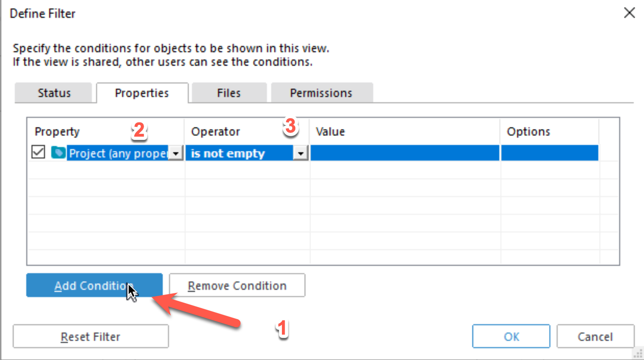Click the resize grip in dialog corner
The width and height of the screenshot is (644, 360).
(x=638, y=354)
